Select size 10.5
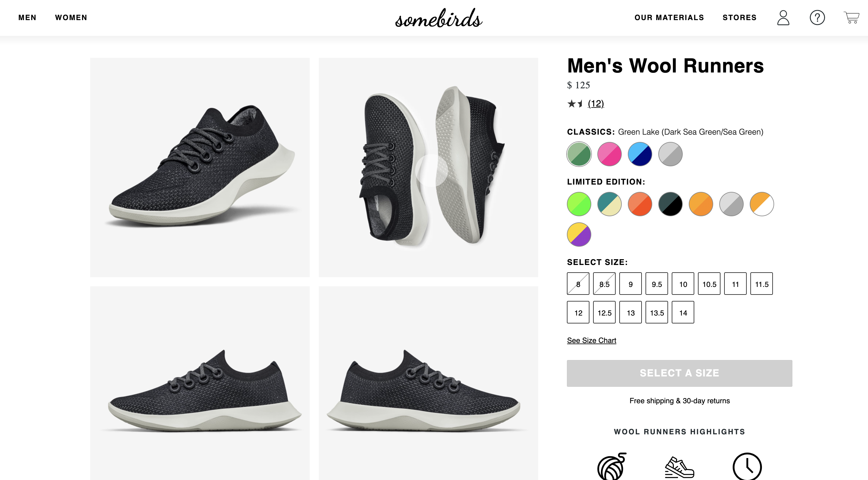This screenshot has height=480, width=868. [709, 284]
